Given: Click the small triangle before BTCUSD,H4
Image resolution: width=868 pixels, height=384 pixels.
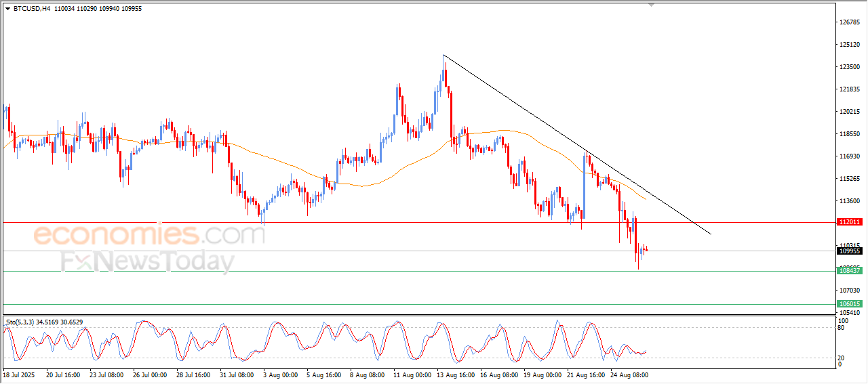Looking at the screenshot, I should coord(8,9).
